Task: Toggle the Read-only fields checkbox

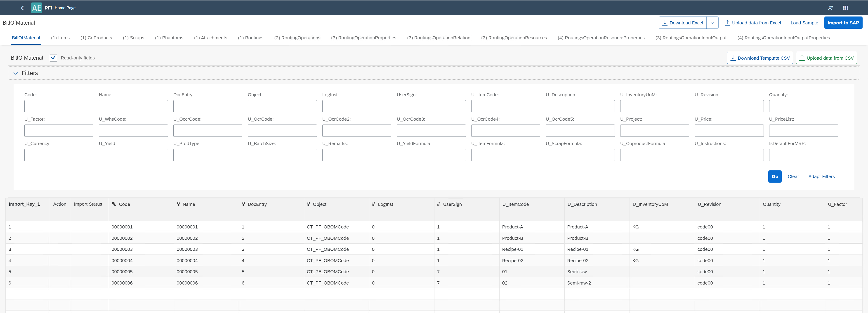Action: click(x=53, y=58)
